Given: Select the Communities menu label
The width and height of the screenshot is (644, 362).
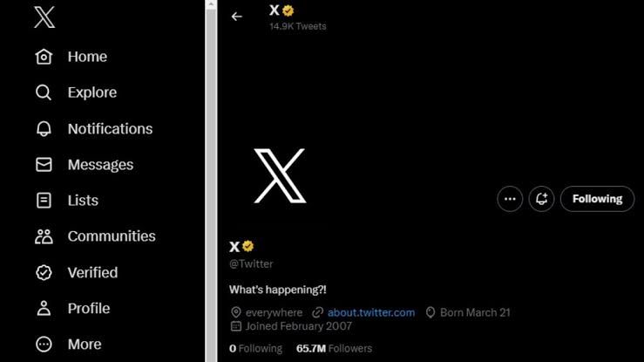Looking at the screenshot, I should point(112,236).
